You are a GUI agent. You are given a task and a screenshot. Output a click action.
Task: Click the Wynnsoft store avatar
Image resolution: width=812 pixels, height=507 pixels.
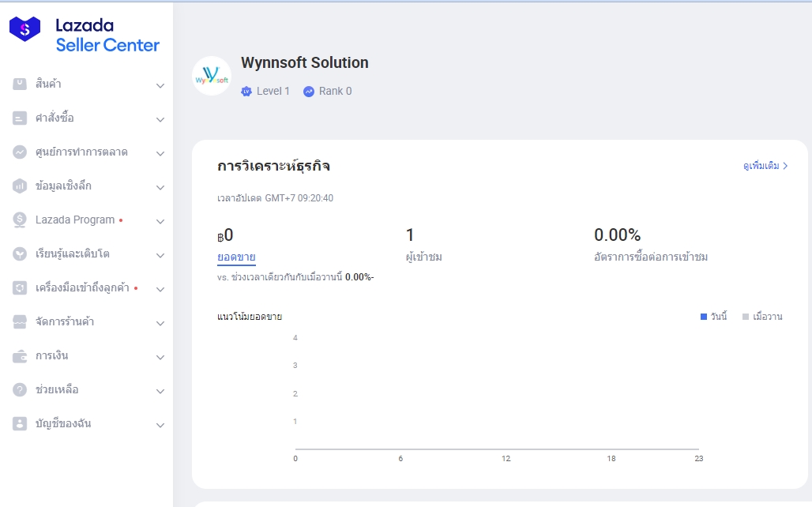212,76
